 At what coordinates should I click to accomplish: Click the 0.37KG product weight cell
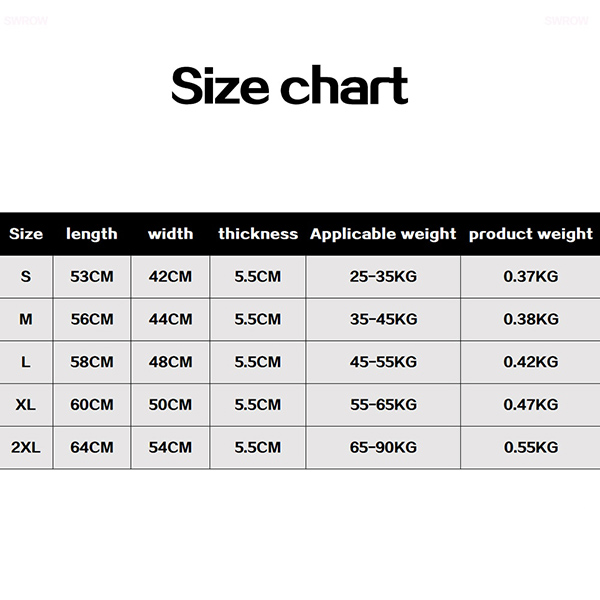click(x=530, y=277)
